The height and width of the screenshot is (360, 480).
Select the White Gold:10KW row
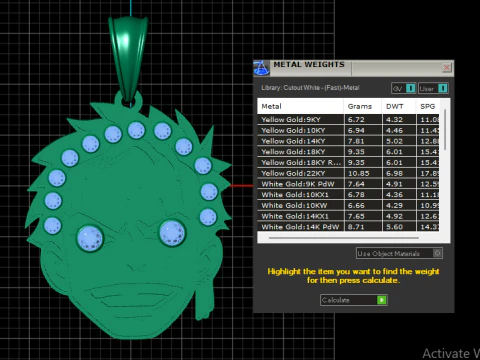[348, 205]
